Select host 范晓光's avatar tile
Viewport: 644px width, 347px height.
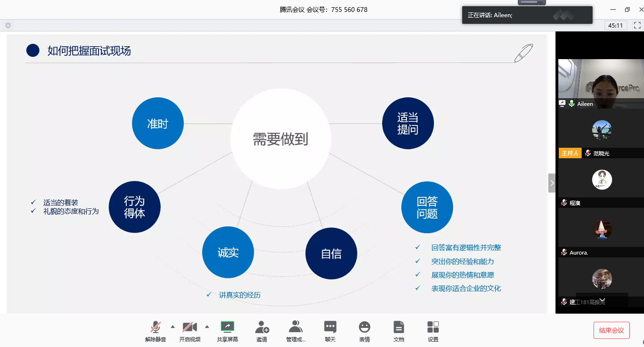[602, 130]
